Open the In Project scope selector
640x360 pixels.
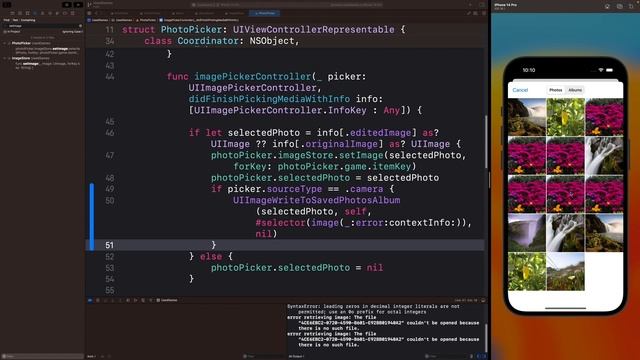coord(13,31)
